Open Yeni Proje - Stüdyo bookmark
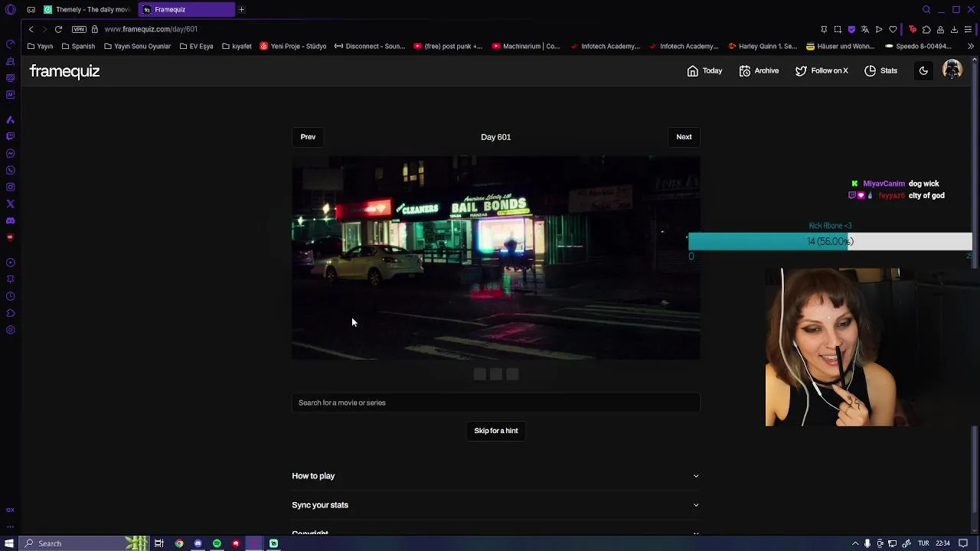This screenshot has width=980, height=551. pos(293,46)
